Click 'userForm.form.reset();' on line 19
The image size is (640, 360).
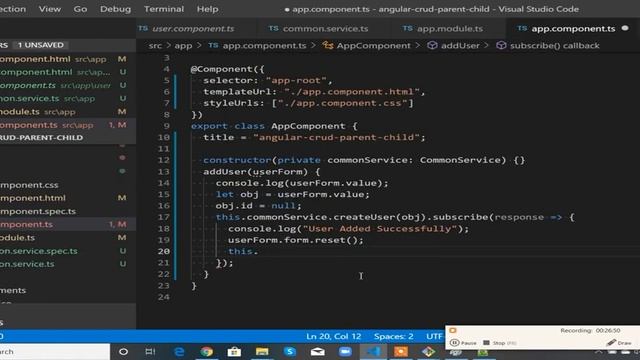click(296, 240)
